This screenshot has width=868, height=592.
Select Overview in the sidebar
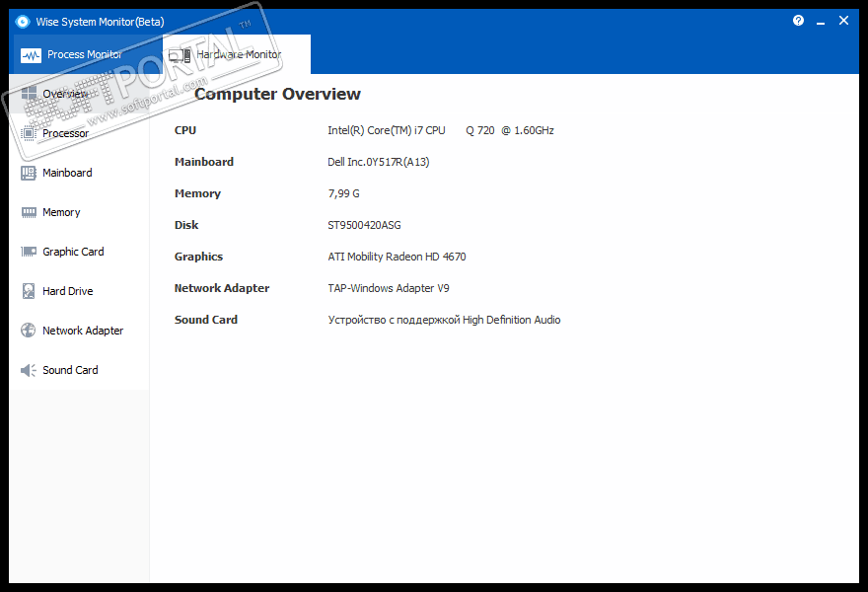[x=79, y=94]
